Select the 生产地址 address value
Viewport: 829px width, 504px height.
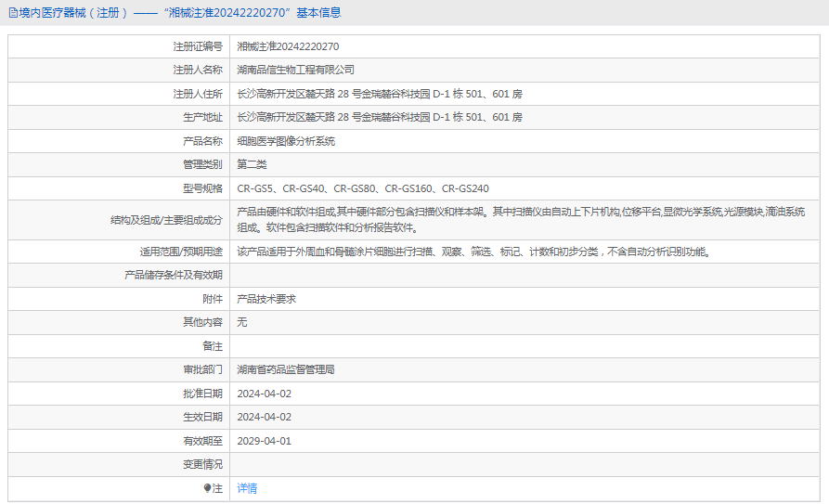[x=380, y=117]
